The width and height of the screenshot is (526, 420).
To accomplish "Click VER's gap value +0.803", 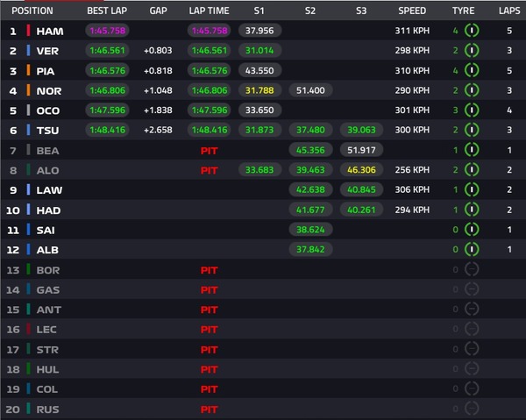I will [x=158, y=50].
